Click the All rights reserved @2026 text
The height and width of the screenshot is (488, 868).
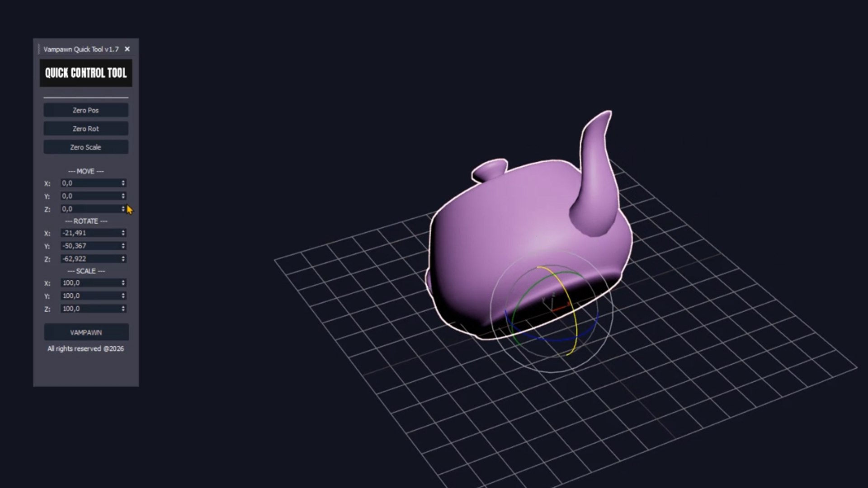point(86,349)
